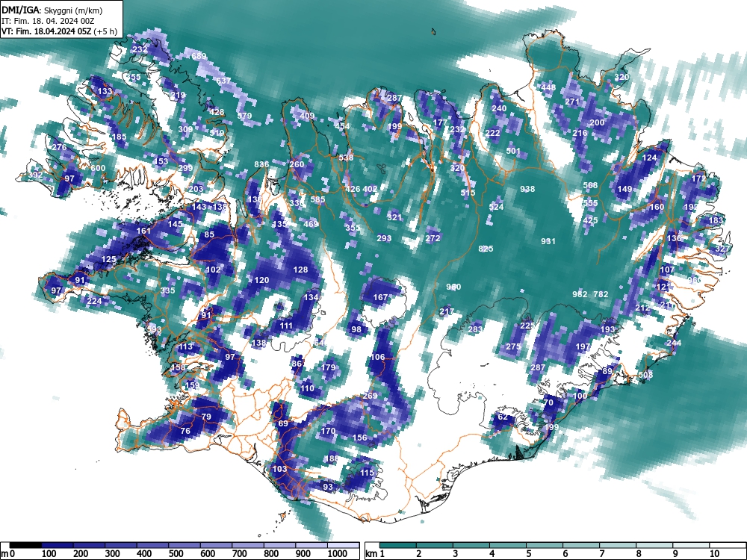Click the '1000' label on the metre scale
The width and height of the screenshot is (747, 560).
coord(338,554)
